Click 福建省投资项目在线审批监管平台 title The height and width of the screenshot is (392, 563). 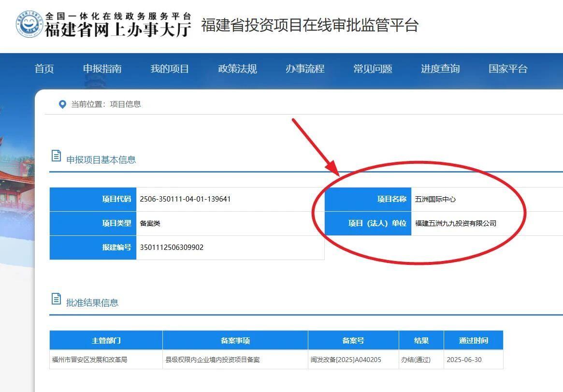pyautogui.click(x=310, y=25)
